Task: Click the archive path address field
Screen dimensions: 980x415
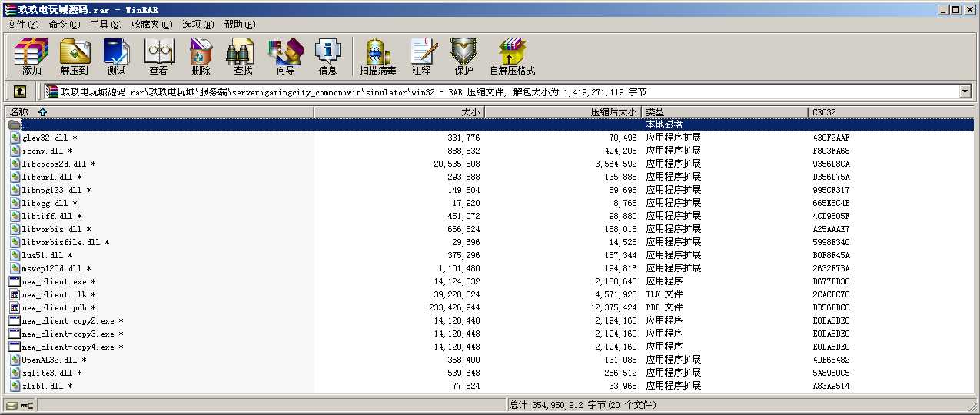Action: pyautogui.click(x=501, y=91)
